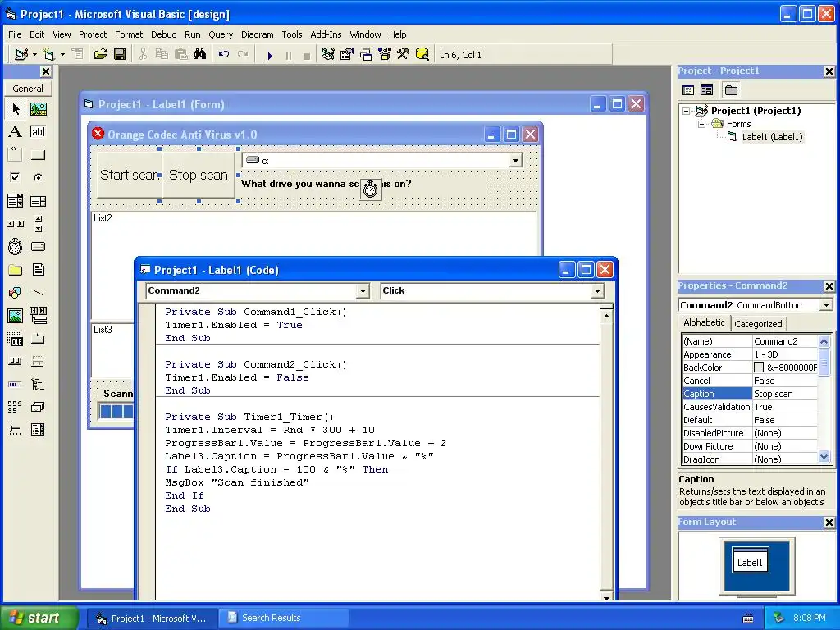Select Label1 (Label1) in project tree
Viewport: 840px width, 630px height.
772,137
